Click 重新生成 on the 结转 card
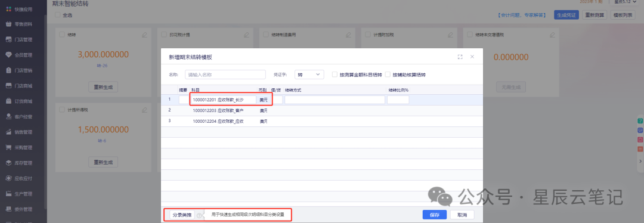644x223 pixels. tap(103, 87)
